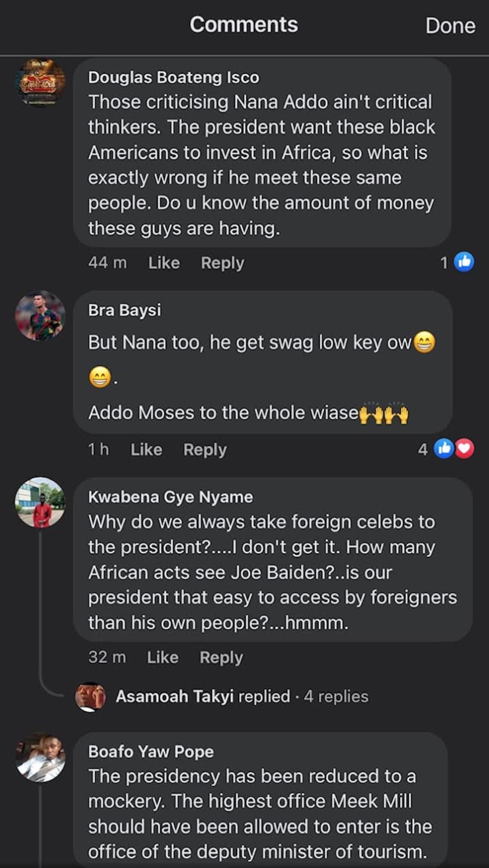Image resolution: width=489 pixels, height=868 pixels.
Task: Open the Douglas Boateng Isco name link
Action: tap(173, 77)
